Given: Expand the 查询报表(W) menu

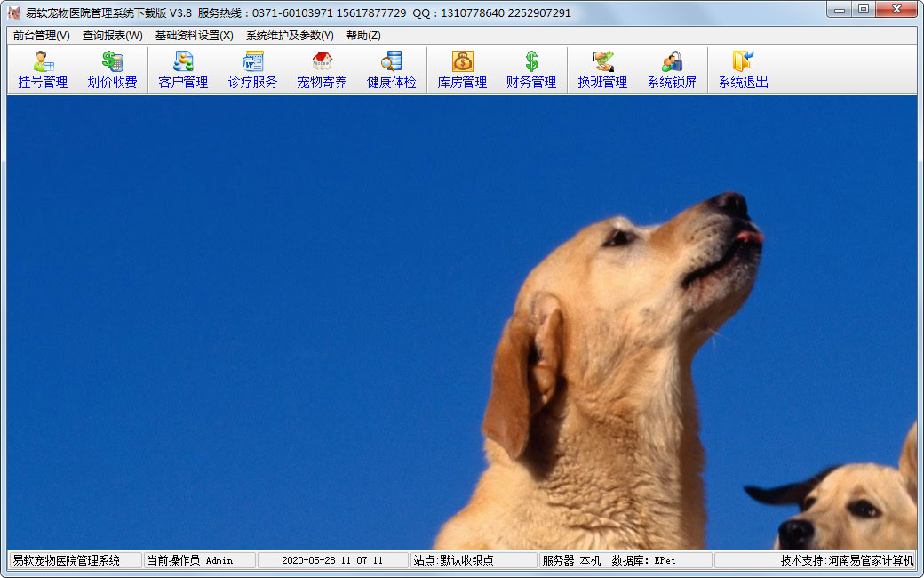Looking at the screenshot, I should click(x=113, y=36).
